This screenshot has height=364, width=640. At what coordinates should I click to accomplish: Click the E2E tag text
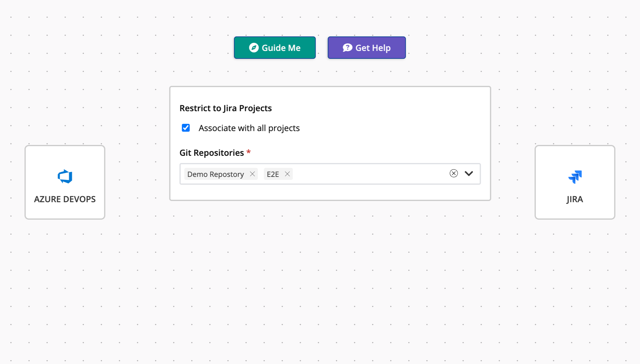[273, 174]
